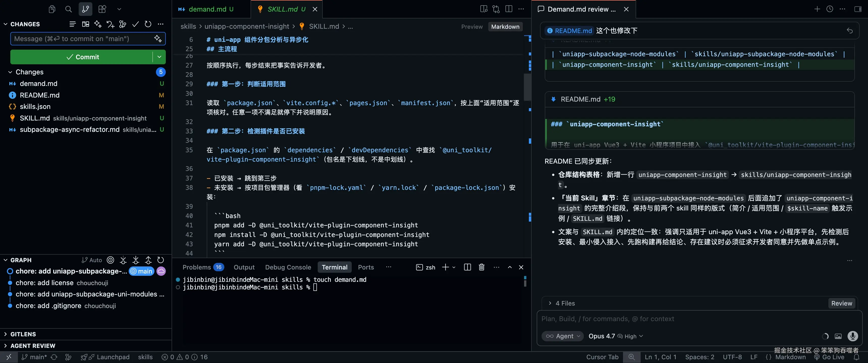Attach image in chat input
The image size is (868, 363).
point(838,336)
